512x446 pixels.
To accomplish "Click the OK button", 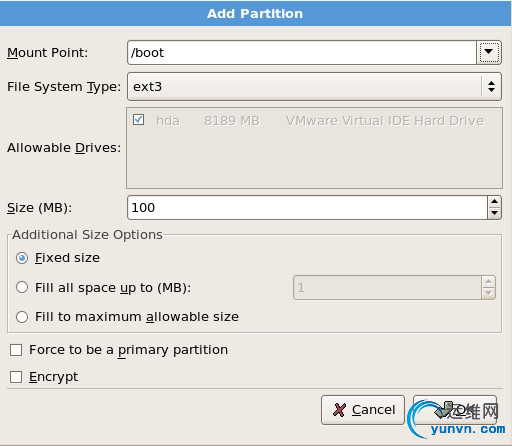I will [455, 410].
